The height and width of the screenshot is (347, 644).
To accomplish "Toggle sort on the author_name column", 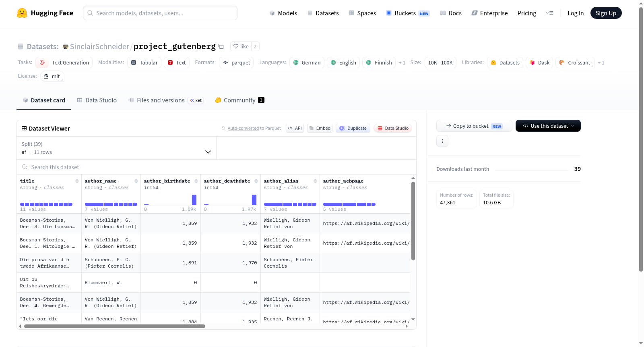I will (x=136, y=181).
